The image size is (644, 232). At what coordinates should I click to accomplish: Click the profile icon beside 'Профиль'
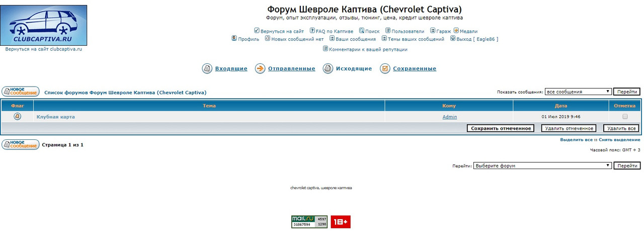(234, 38)
